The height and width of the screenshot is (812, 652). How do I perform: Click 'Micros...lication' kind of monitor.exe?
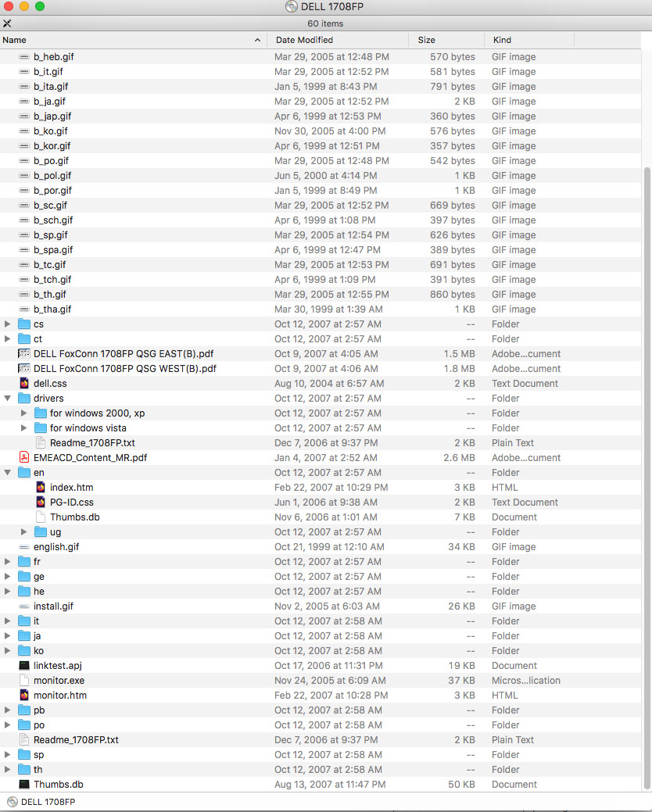[x=526, y=681]
